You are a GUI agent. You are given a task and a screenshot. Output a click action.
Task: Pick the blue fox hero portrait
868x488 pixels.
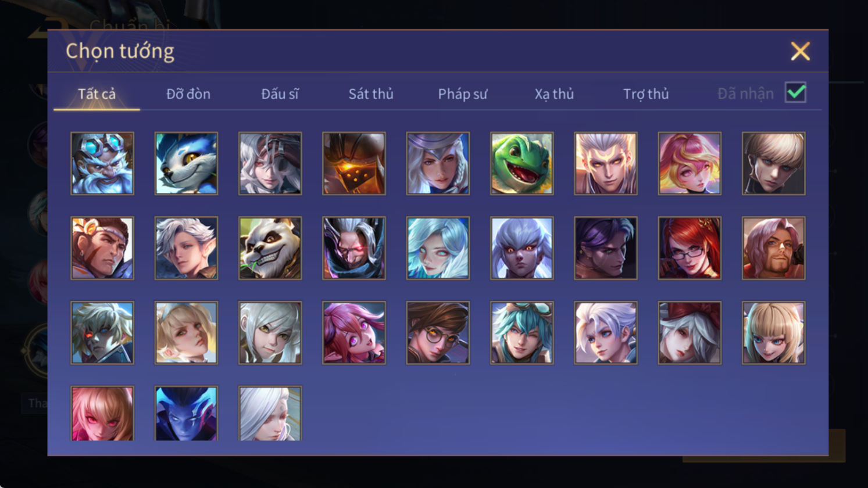pyautogui.click(x=186, y=163)
